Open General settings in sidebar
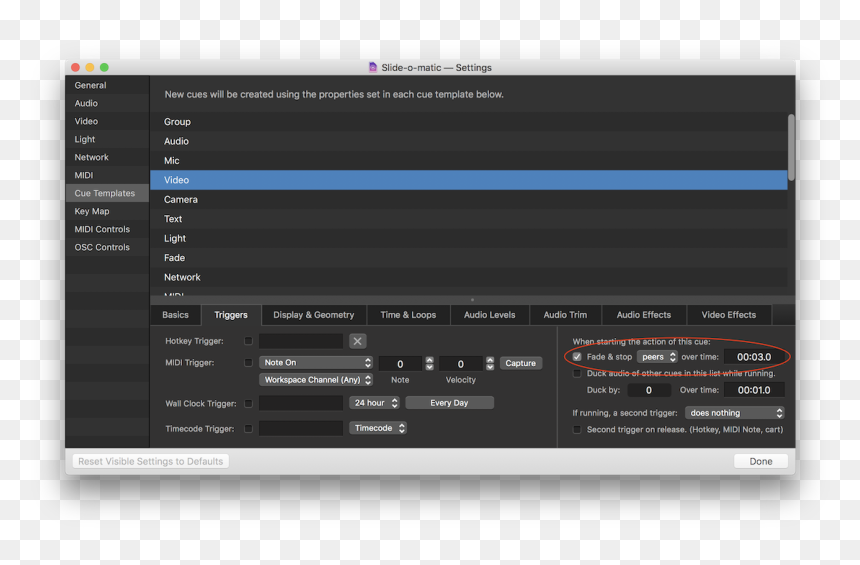The image size is (860, 565). click(x=107, y=85)
